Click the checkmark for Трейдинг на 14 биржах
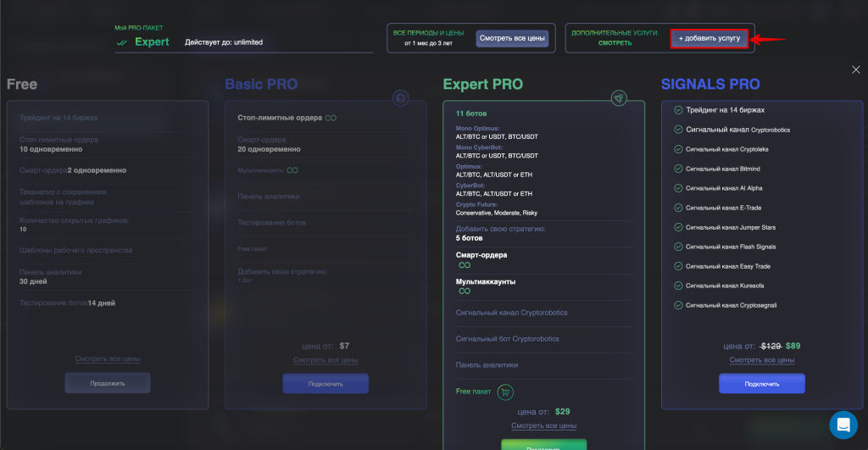Screen dimensions: 868x450 pos(678,109)
